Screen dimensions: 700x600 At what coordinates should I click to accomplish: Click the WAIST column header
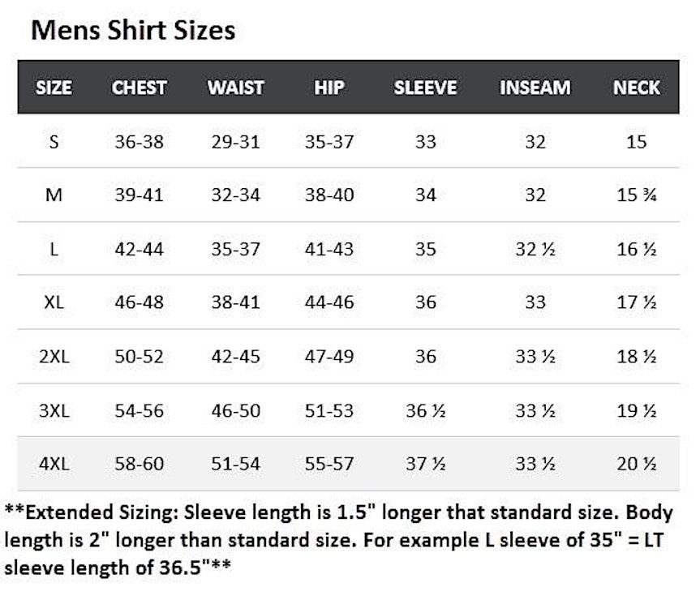point(236,88)
